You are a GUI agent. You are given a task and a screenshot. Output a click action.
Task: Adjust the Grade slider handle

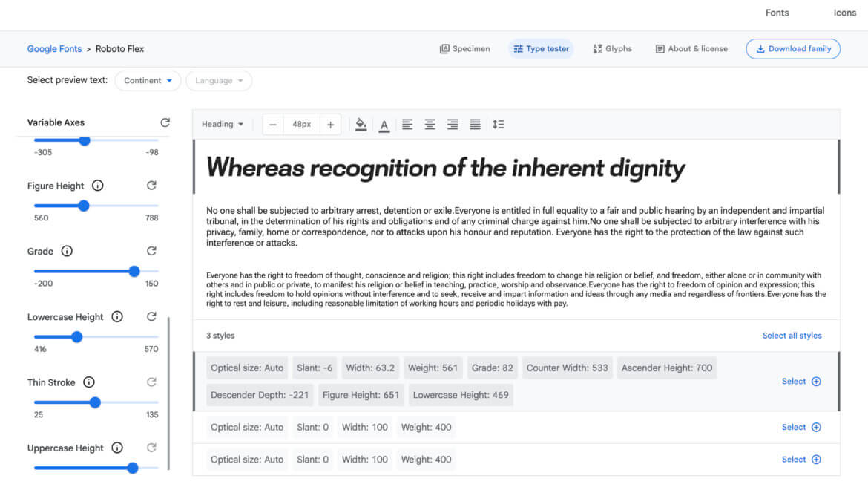134,272
